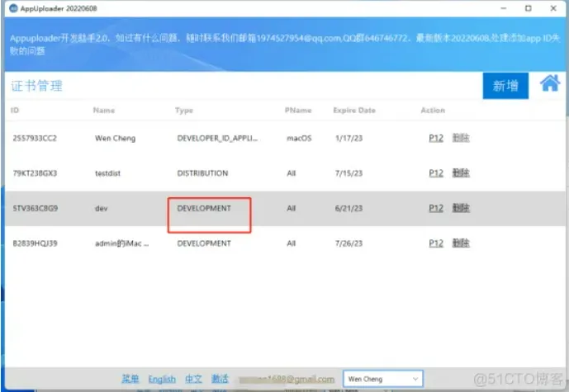Download P12 for admin的iMac certificate
569x392 pixels.
click(x=436, y=243)
